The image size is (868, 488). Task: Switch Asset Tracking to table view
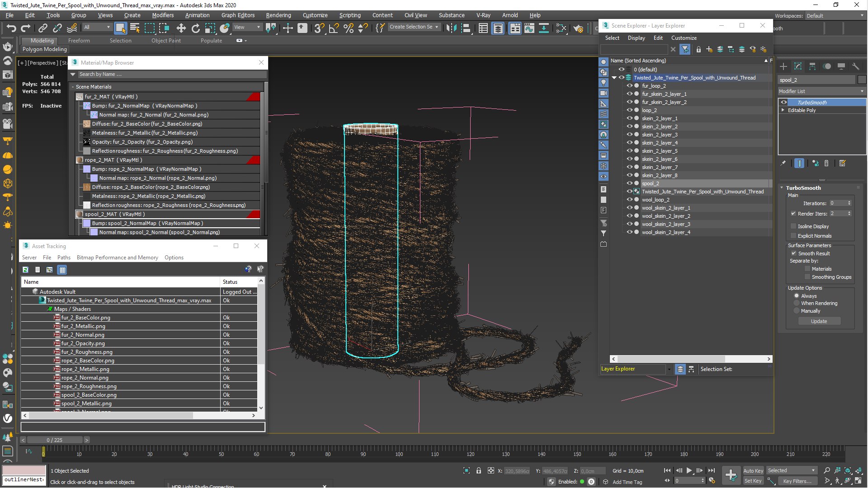pos(62,270)
